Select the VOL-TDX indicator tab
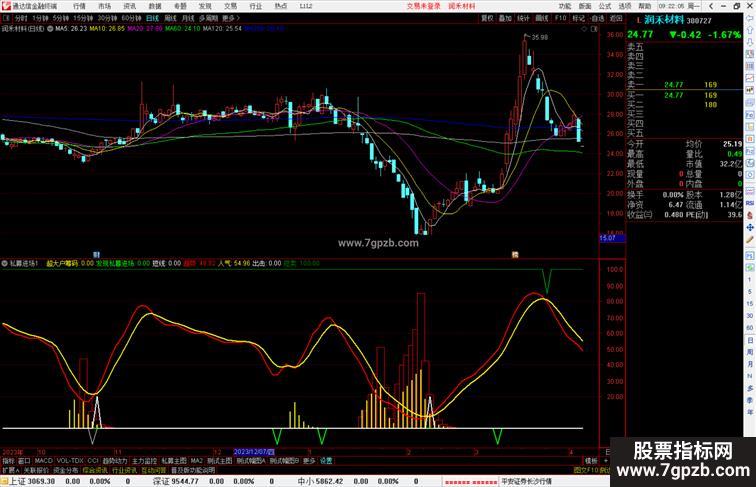The width and height of the screenshot is (756, 487). pos(70,461)
